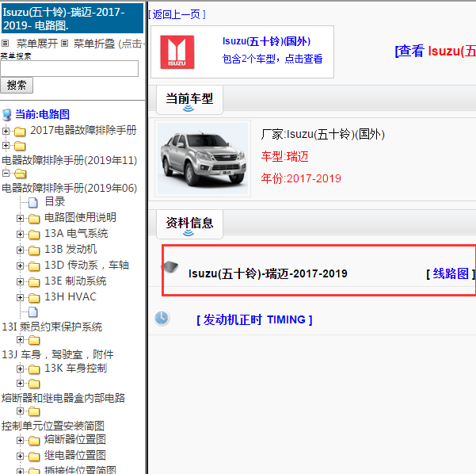The image size is (476, 474).
Task: Expand the 13A 电气系统 folder
Action: pyautogui.click(x=20, y=234)
